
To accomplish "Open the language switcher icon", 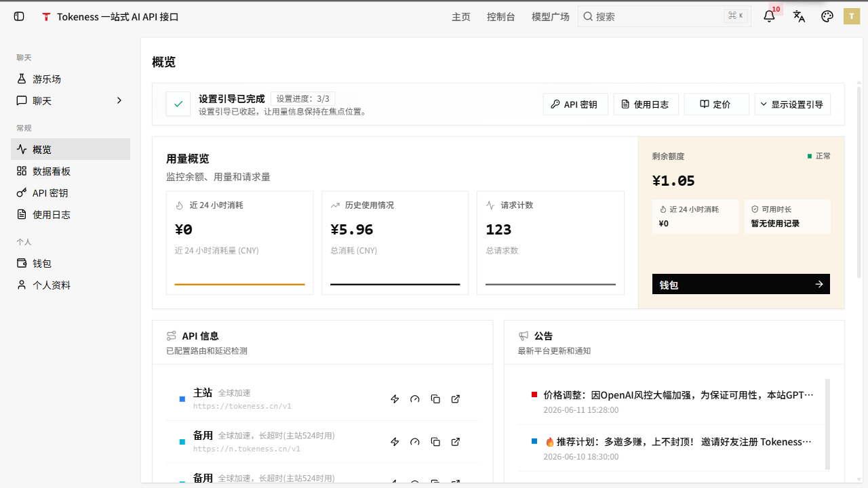I will click(799, 16).
